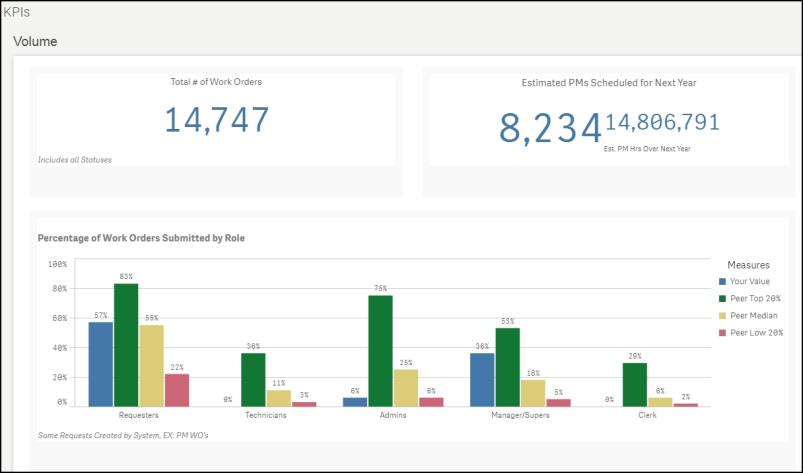This screenshot has height=473, width=803.
Task: Select the Requesters 57% blue bar
Action: (x=101, y=363)
